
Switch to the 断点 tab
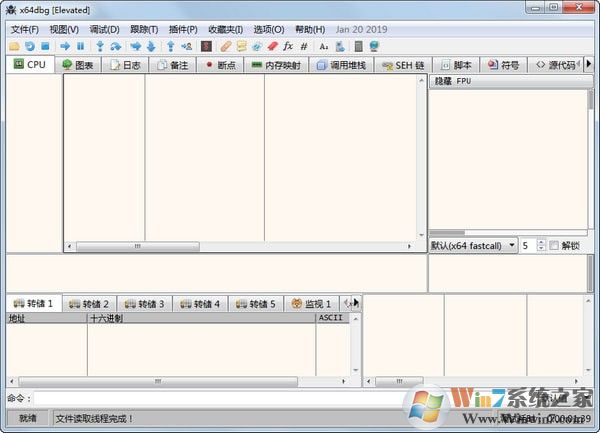221,65
